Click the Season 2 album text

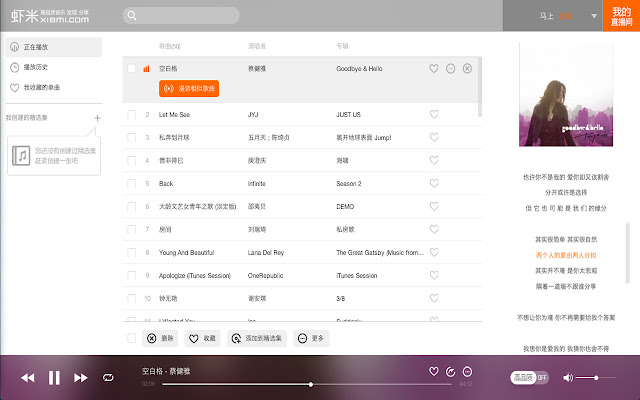(x=349, y=184)
